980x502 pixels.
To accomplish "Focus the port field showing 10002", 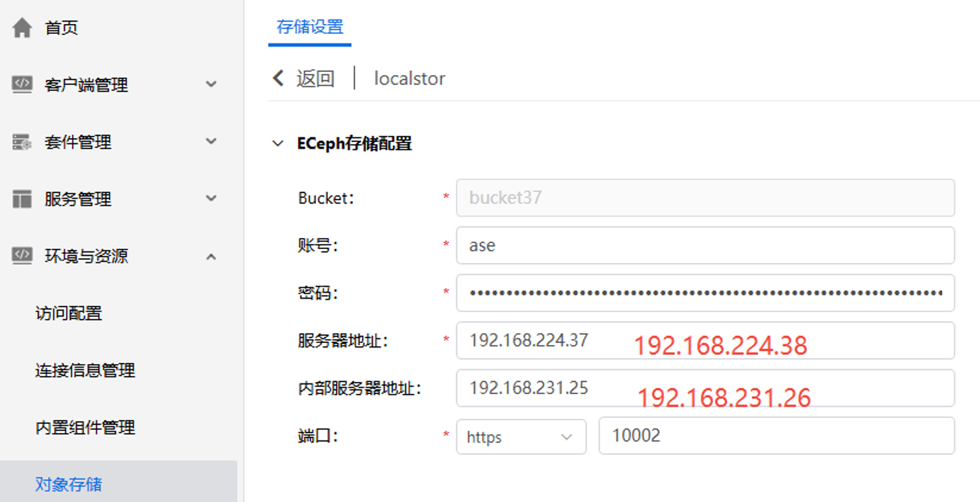I will [777, 436].
